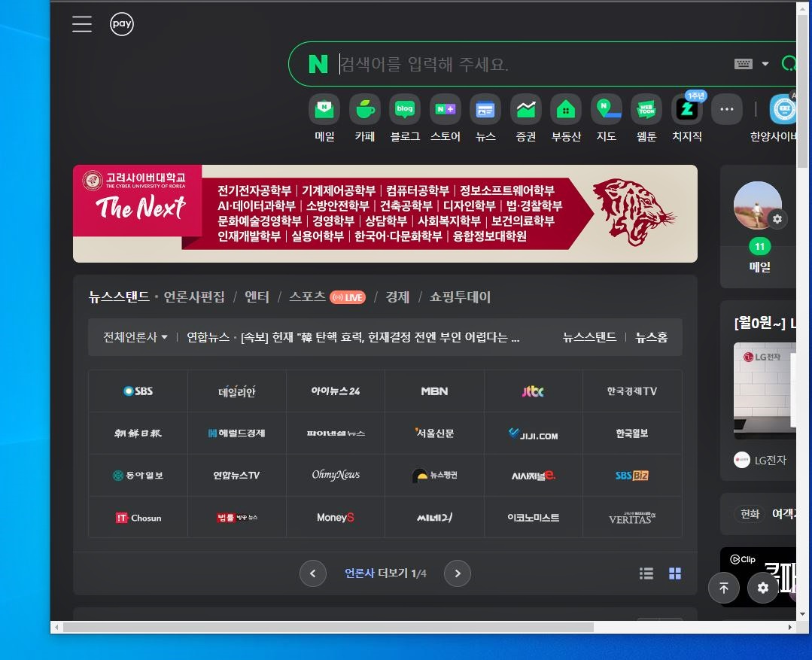Open the 아이뉴스24 press logo
The width and height of the screenshot is (812, 660).
click(336, 391)
